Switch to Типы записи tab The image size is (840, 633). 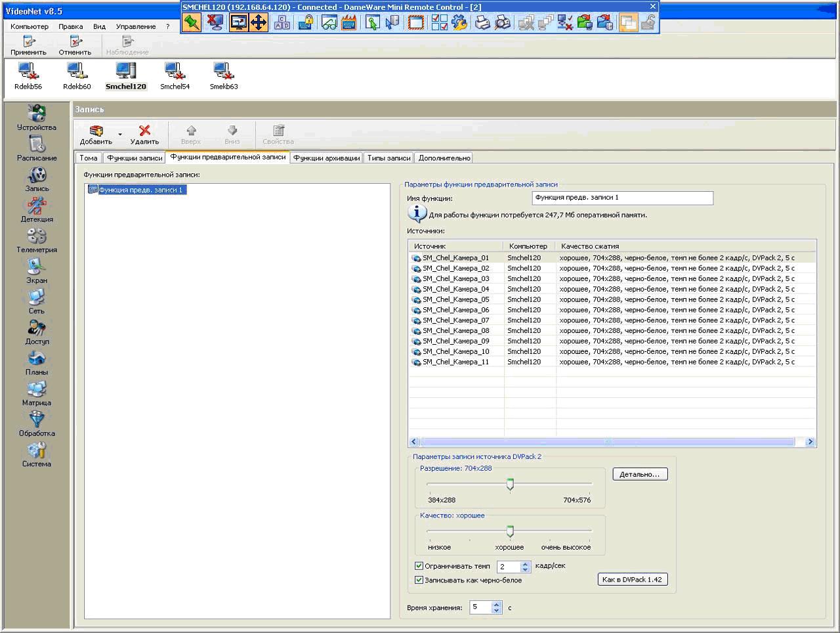(388, 158)
